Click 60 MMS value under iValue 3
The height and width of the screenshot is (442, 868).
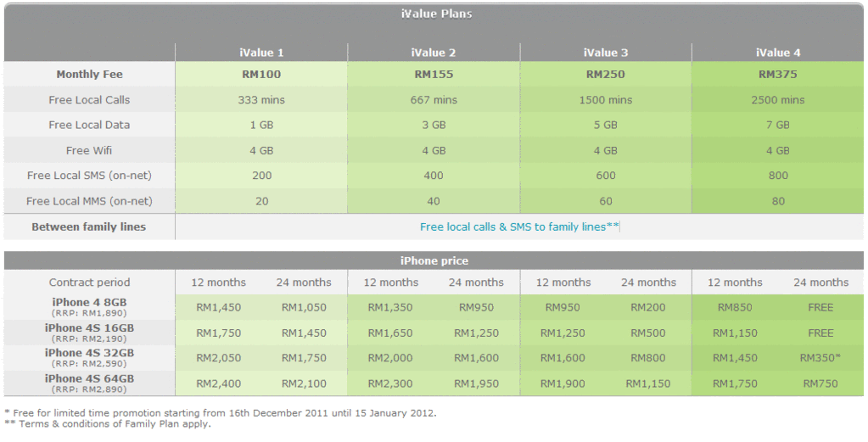[606, 201]
